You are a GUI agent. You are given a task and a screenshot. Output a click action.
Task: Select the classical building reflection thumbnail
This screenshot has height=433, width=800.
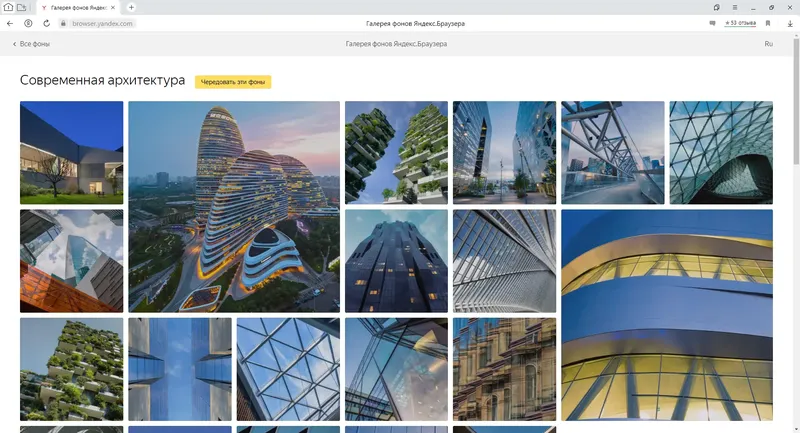click(x=505, y=369)
